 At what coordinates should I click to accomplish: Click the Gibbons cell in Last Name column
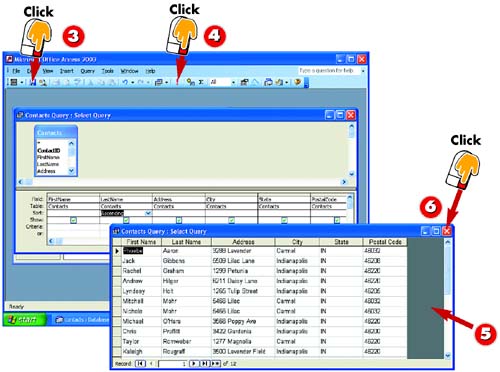click(186, 261)
